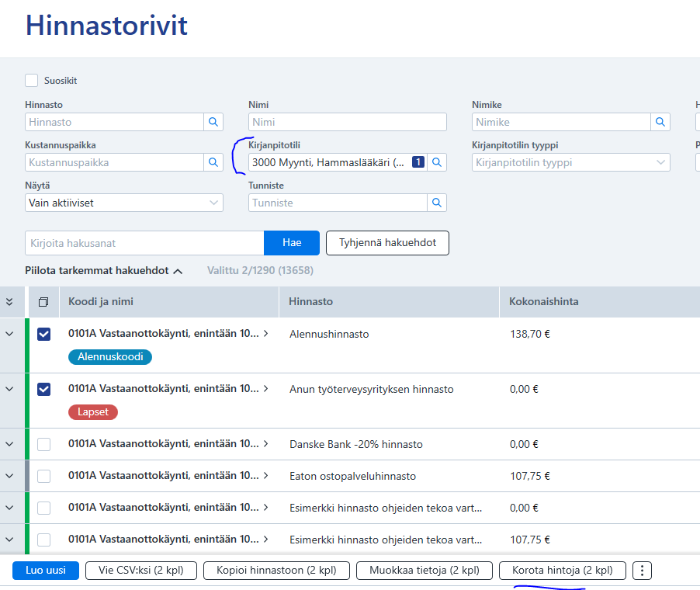The width and height of the screenshot is (700, 590).
Task: Click the Hinnasto column header
Action: click(x=311, y=302)
